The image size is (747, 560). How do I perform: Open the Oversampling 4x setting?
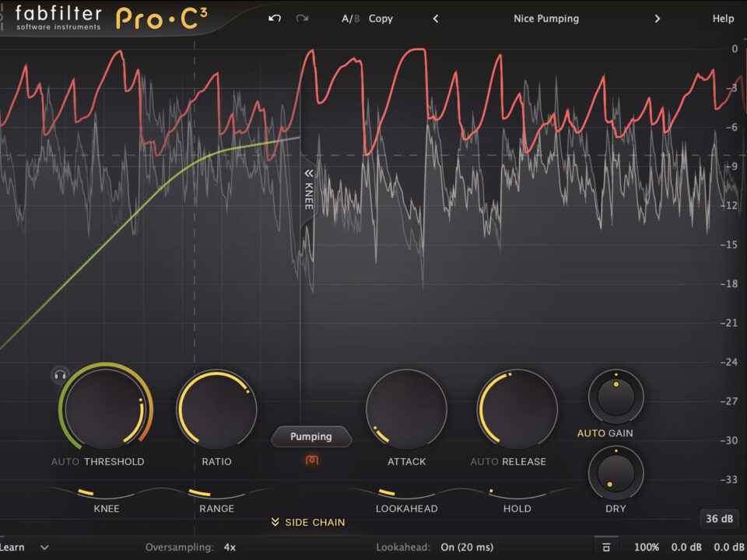[230, 548]
